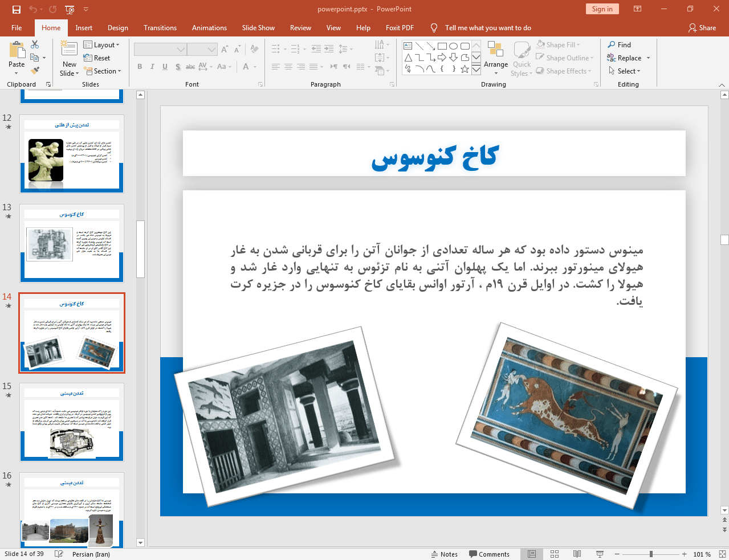Image resolution: width=729 pixels, height=560 pixels.
Task: Switch to the Slide Show tab
Action: [258, 27]
